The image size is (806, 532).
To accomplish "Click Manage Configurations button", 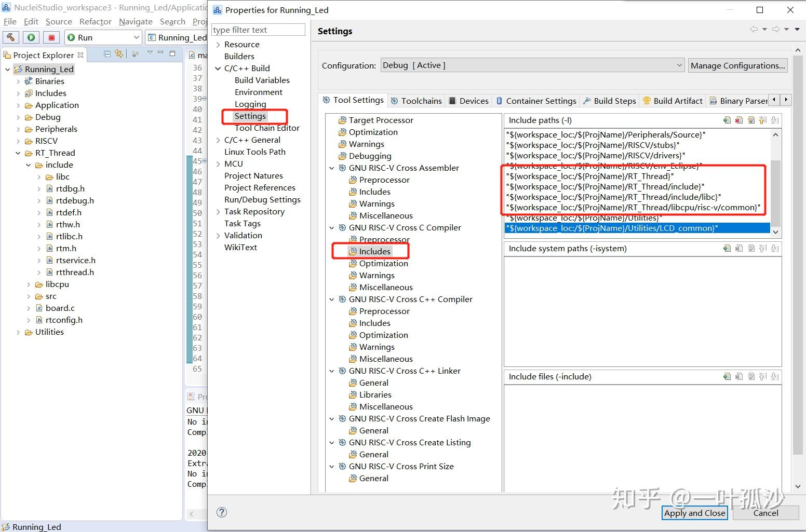I will tap(738, 65).
